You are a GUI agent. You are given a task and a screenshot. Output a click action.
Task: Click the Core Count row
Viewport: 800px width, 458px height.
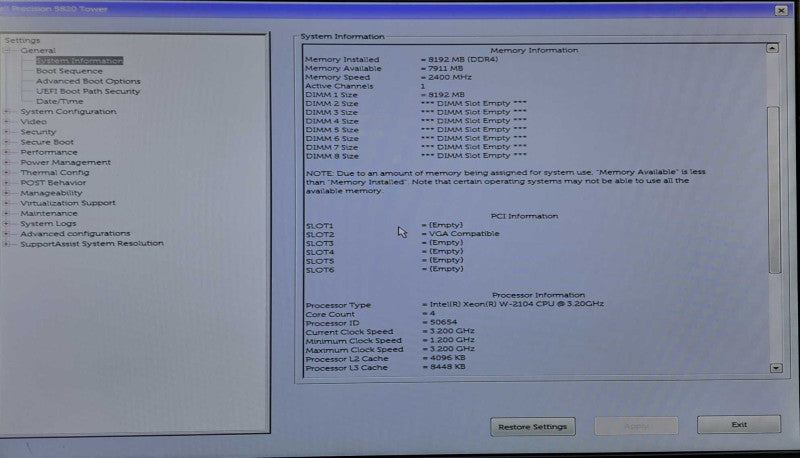pyautogui.click(x=370, y=314)
